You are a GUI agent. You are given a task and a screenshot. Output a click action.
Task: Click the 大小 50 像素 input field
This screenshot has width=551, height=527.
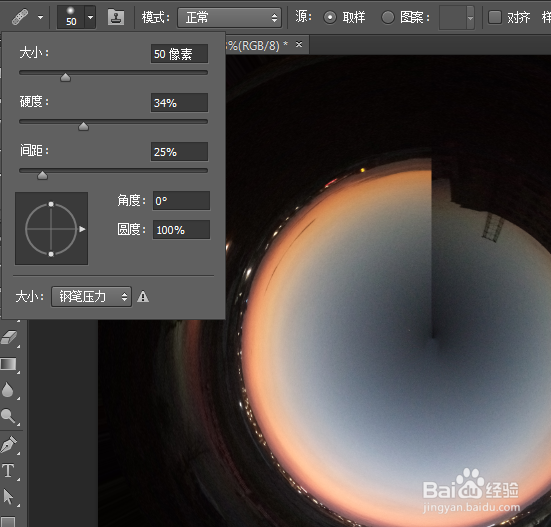click(179, 54)
